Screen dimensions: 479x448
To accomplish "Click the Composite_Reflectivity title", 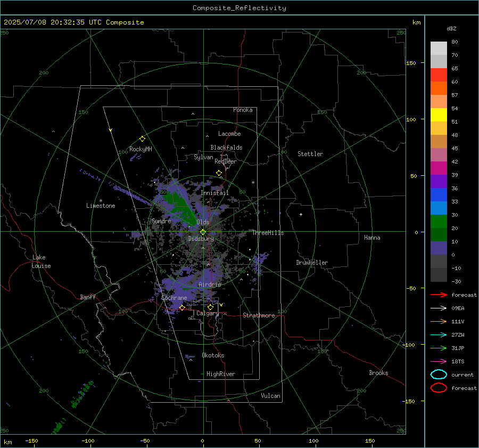I will click(239, 8).
